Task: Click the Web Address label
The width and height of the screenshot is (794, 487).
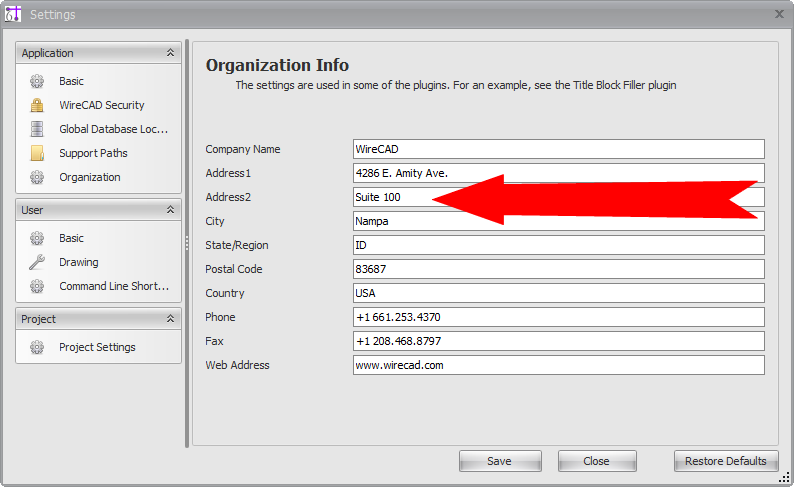Action: coord(237,365)
